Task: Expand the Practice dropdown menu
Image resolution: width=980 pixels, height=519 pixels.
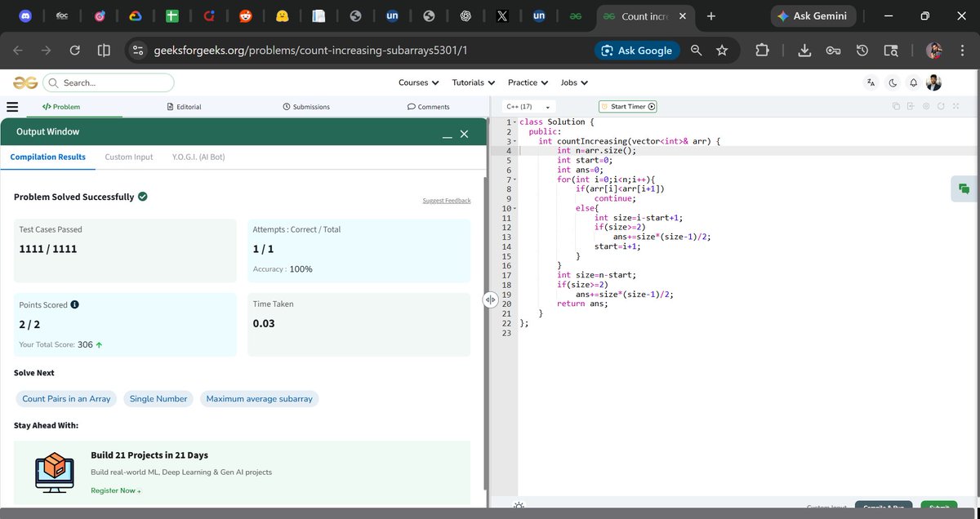Action: coord(528,82)
